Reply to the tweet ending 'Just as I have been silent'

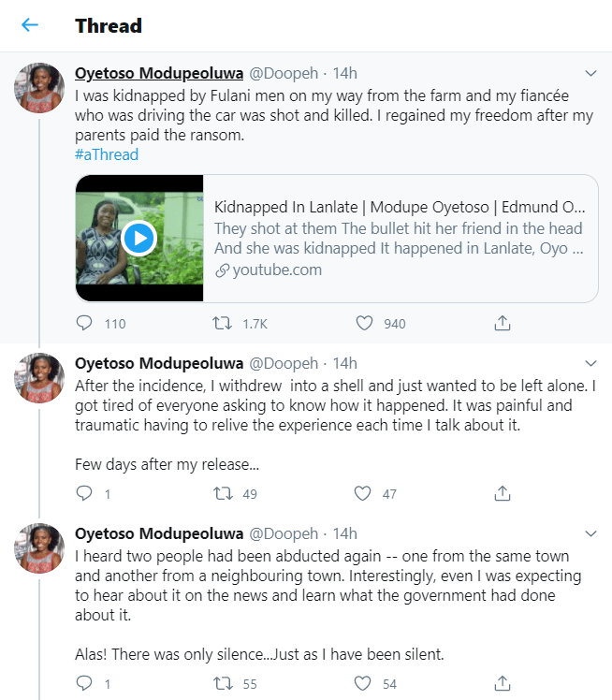click(x=85, y=684)
